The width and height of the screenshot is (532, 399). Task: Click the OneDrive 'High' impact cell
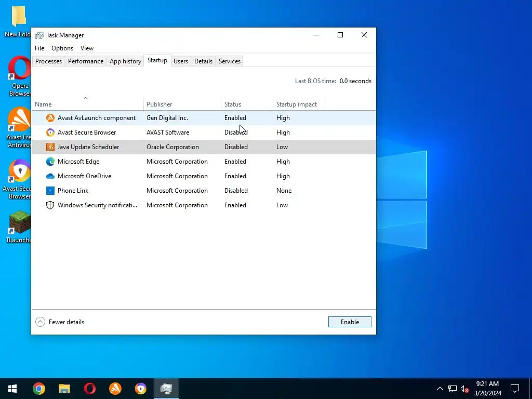click(x=283, y=176)
